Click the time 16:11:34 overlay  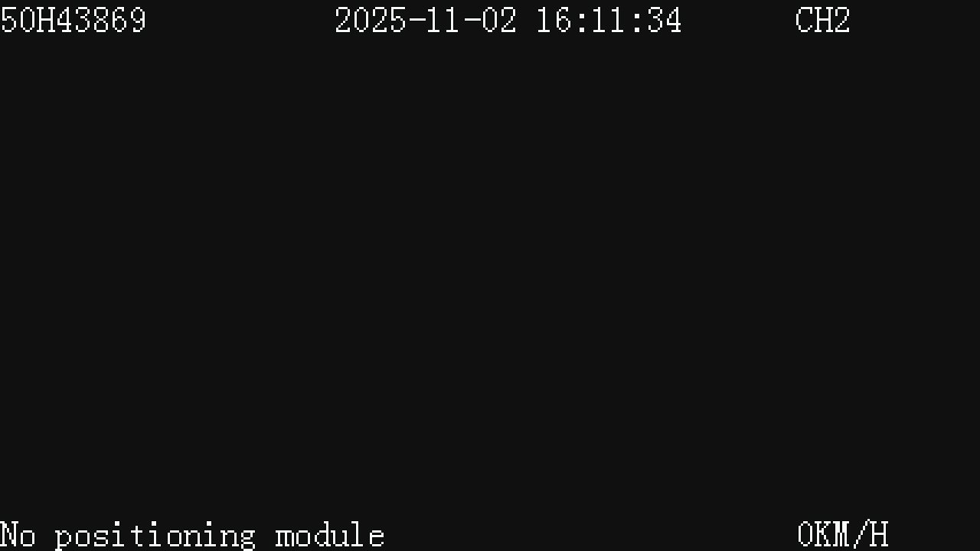tap(609, 21)
